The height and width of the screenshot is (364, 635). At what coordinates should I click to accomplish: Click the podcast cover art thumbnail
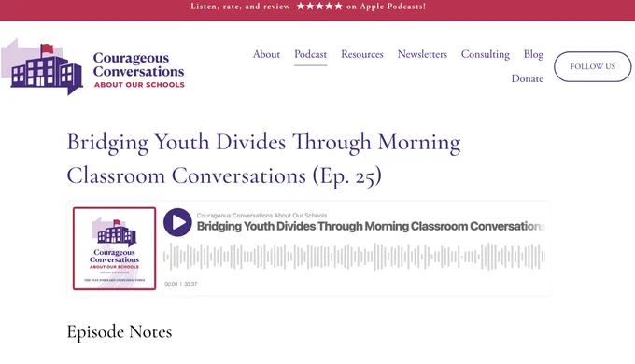click(x=114, y=248)
